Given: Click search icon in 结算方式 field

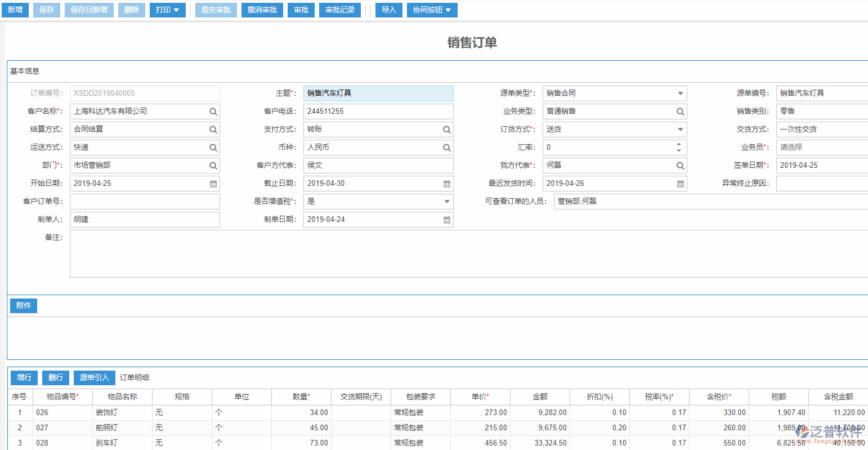Looking at the screenshot, I should click(213, 130).
